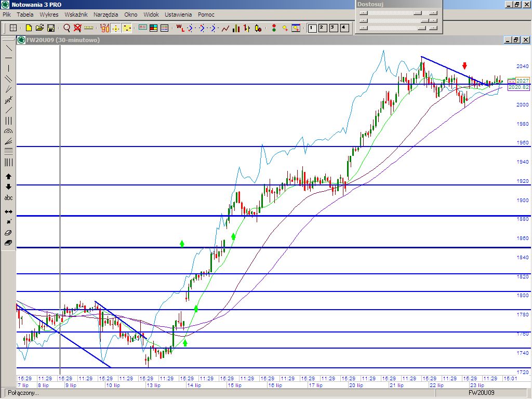Viewport: 532px width, 399px height.
Task: Select the down arrow marker tool
Action: click(8, 187)
